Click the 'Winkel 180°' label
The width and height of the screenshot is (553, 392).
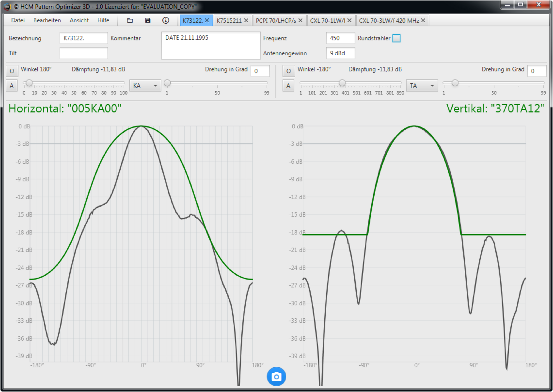(x=36, y=69)
